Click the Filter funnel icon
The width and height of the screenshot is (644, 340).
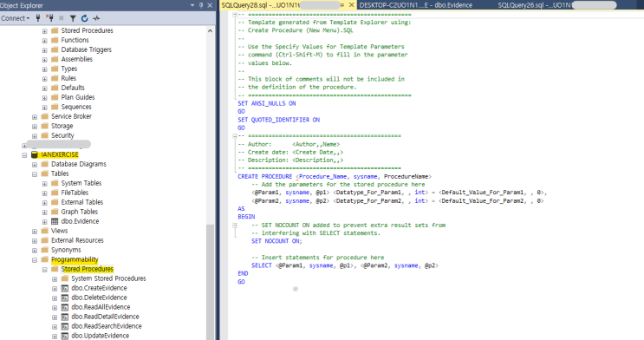pyautogui.click(x=73, y=18)
